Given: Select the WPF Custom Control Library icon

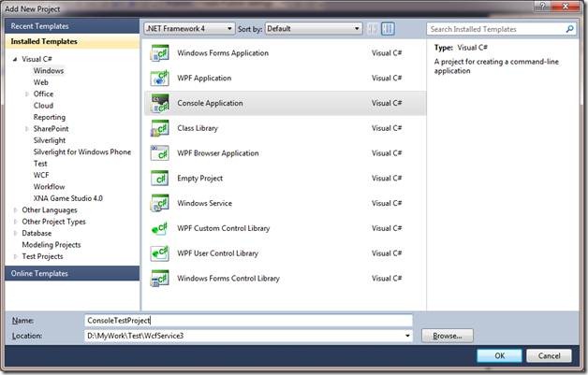Looking at the screenshot, I should coord(159,229).
